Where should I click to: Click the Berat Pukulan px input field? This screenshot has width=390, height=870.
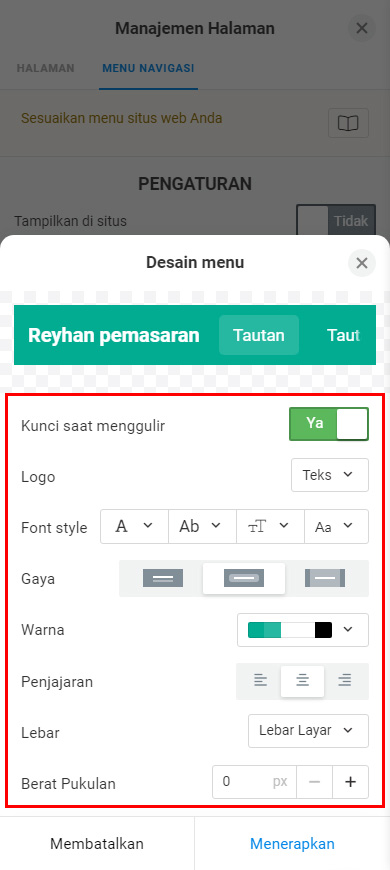pos(255,782)
